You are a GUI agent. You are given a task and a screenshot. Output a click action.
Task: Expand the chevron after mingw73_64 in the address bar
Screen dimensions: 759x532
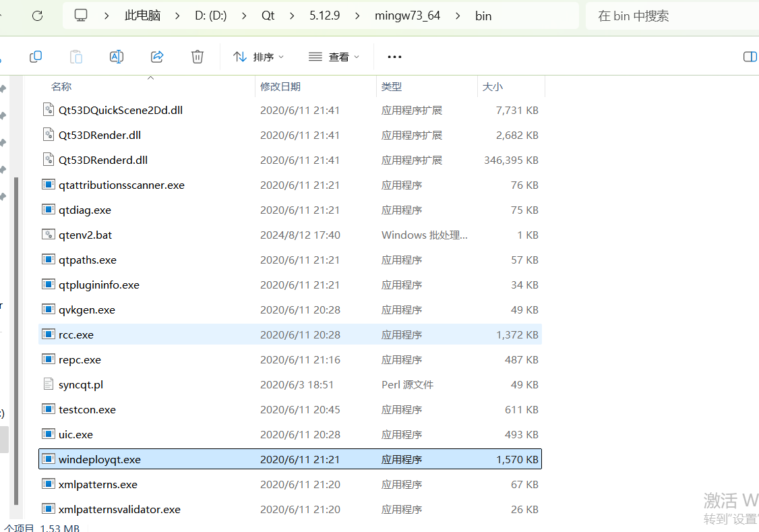coord(458,16)
